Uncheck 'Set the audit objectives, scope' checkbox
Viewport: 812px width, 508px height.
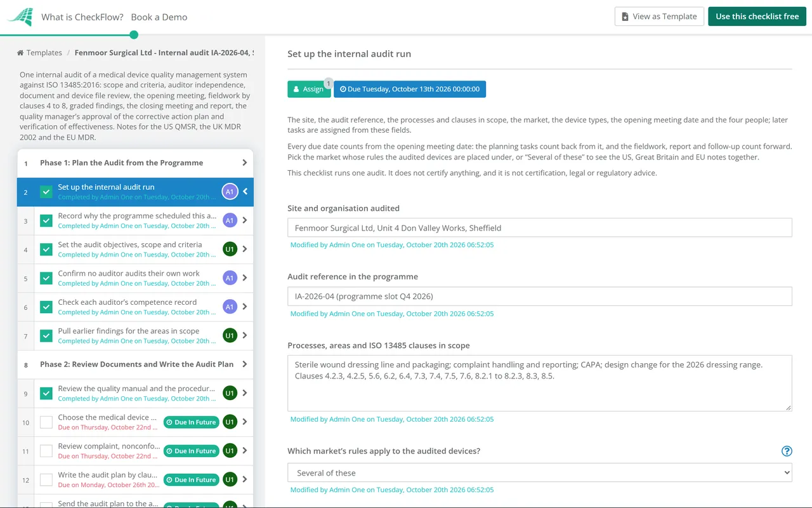pyautogui.click(x=46, y=249)
